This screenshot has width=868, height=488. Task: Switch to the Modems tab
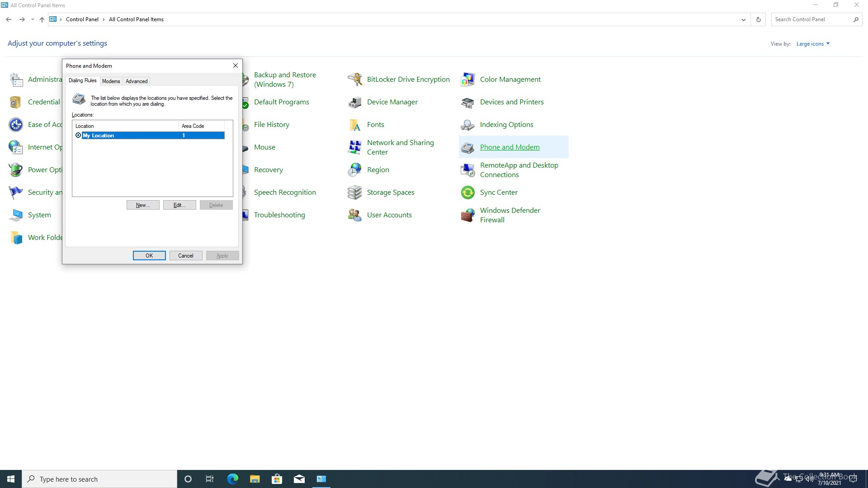pos(111,81)
